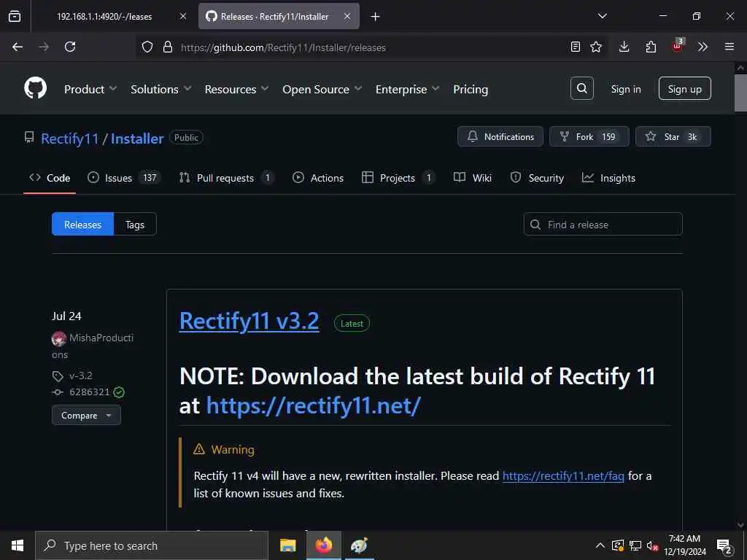The height and width of the screenshot is (560, 747).
Task: Bookmark this page with the star icon
Action: click(596, 47)
